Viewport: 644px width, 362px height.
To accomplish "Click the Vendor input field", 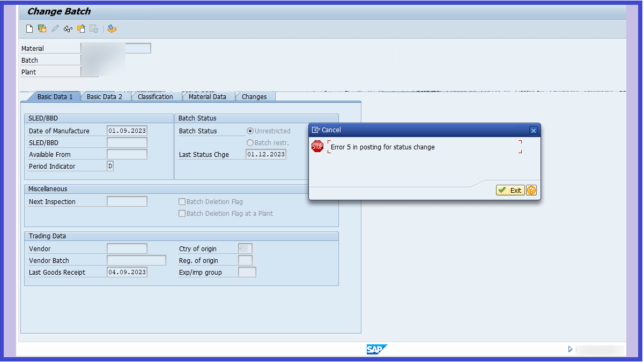I will tap(127, 248).
